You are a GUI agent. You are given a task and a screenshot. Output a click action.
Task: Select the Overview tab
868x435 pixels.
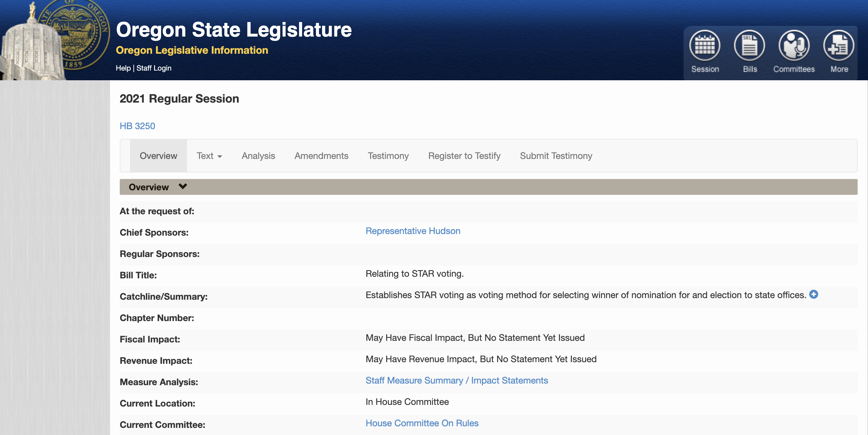click(158, 156)
